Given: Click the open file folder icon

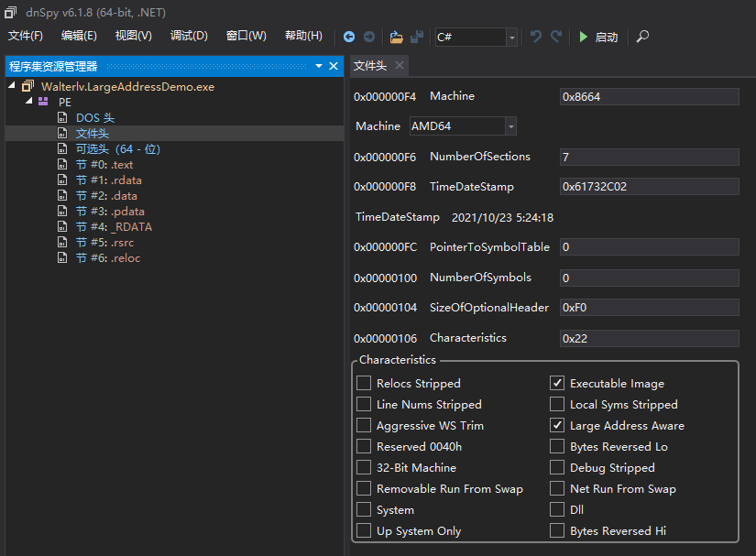Looking at the screenshot, I should pyautogui.click(x=396, y=37).
